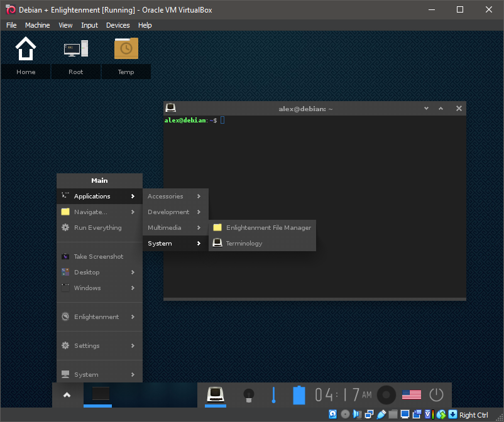This screenshot has width=504, height=422.
Task: Click the virtual desktop pager thumbnail
Action: [x=101, y=394]
